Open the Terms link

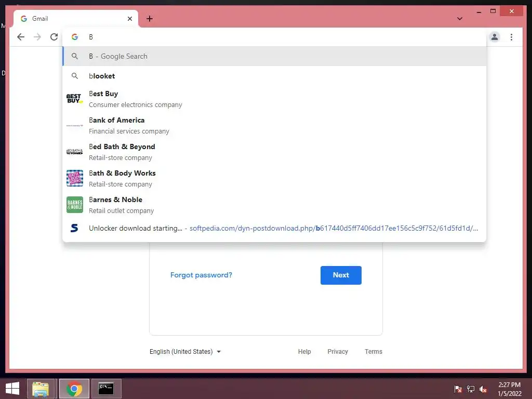374,352
